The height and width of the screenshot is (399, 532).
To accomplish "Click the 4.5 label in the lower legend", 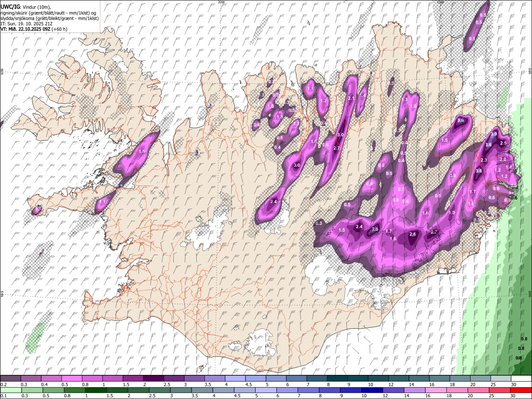I will point(237,396).
